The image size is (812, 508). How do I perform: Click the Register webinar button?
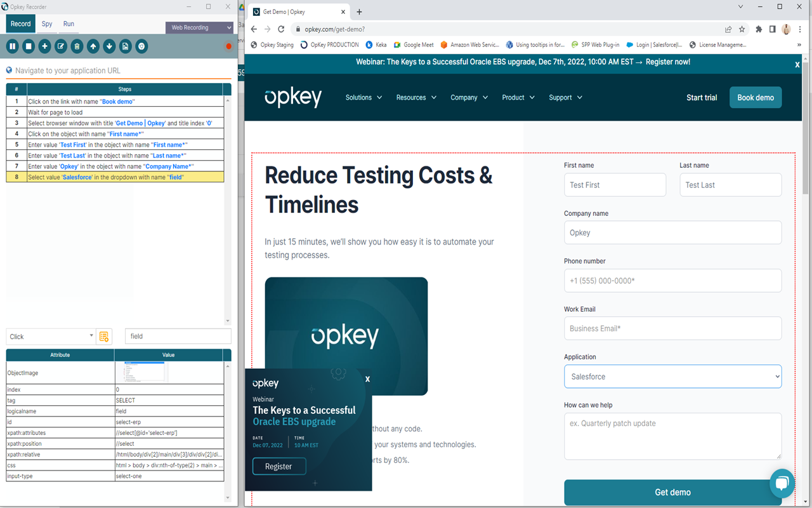[279, 466]
